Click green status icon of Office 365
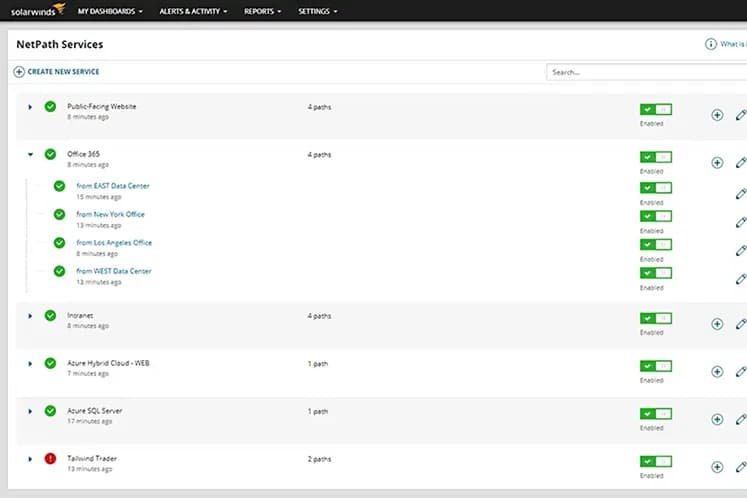Viewport: 747px width, 498px height. tap(50, 154)
